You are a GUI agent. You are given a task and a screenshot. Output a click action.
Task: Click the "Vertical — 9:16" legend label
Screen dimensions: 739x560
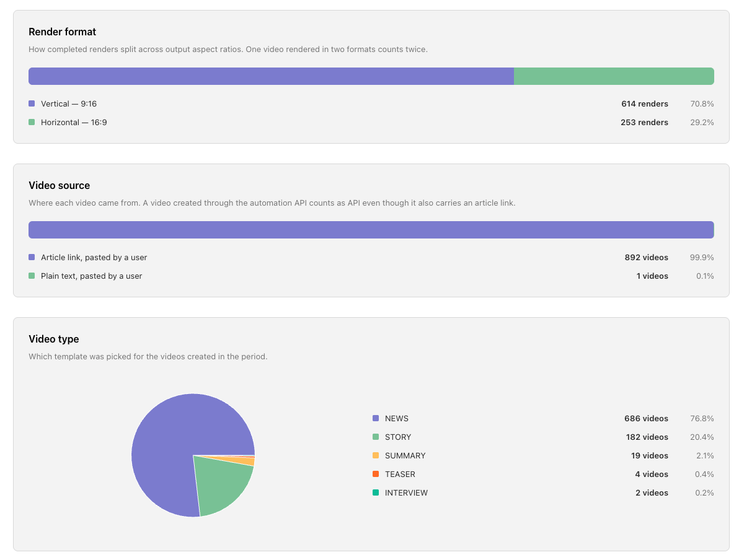tap(69, 103)
